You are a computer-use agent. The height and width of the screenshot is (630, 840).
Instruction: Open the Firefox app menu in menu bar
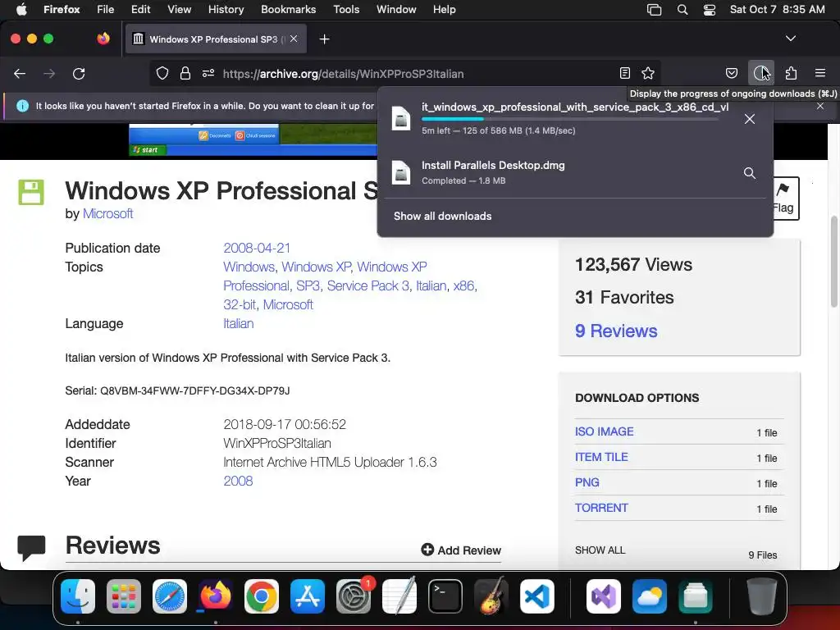62,9
